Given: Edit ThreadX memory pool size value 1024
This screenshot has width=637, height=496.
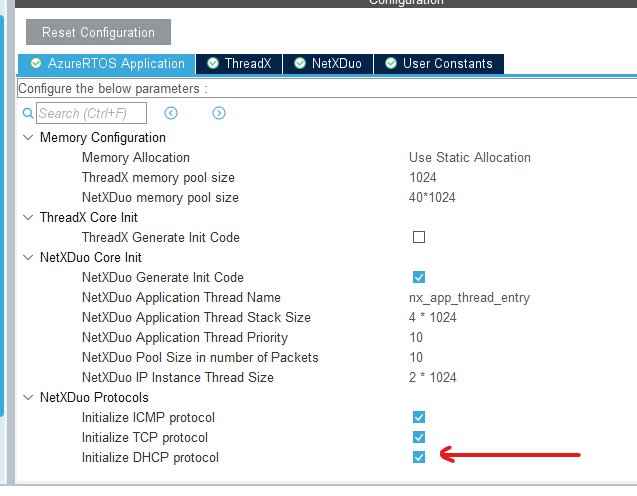Looking at the screenshot, I should coord(423,178).
